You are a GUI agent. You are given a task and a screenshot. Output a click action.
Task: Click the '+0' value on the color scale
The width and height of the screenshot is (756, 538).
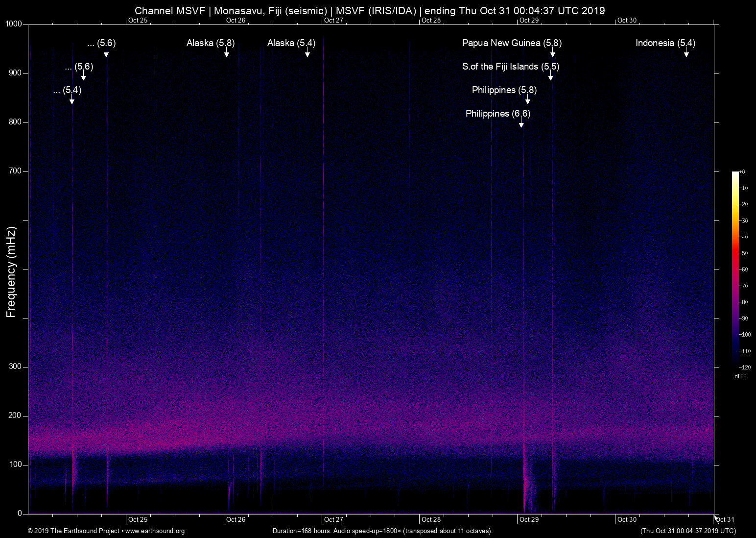[x=742, y=172]
